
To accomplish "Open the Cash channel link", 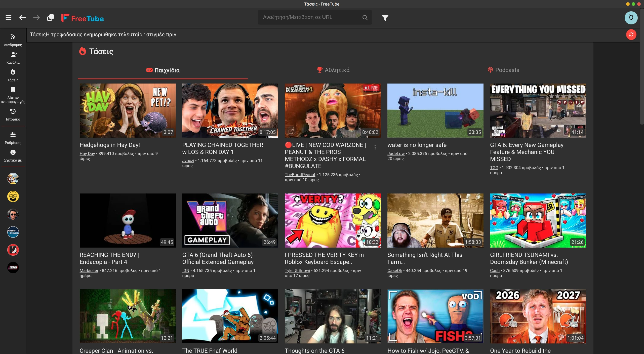I will pos(495,270).
